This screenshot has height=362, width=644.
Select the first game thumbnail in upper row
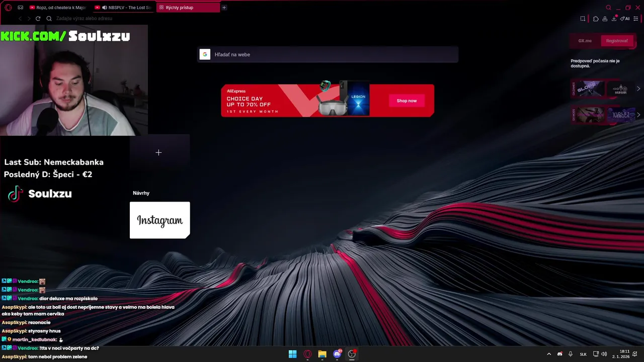tap(590, 88)
